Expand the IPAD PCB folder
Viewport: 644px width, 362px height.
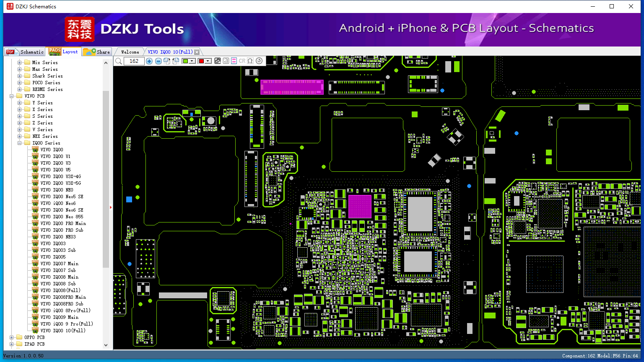11,344
